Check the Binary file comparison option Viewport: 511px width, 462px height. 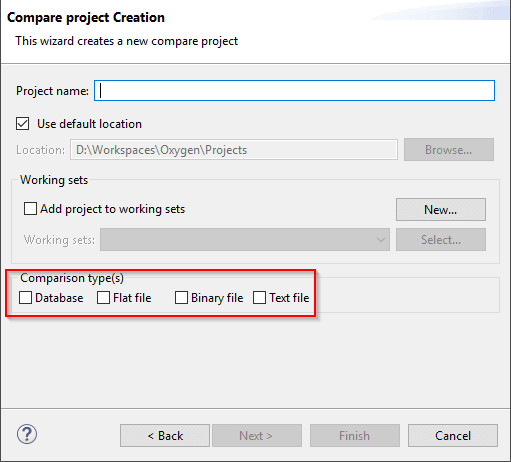tap(181, 298)
